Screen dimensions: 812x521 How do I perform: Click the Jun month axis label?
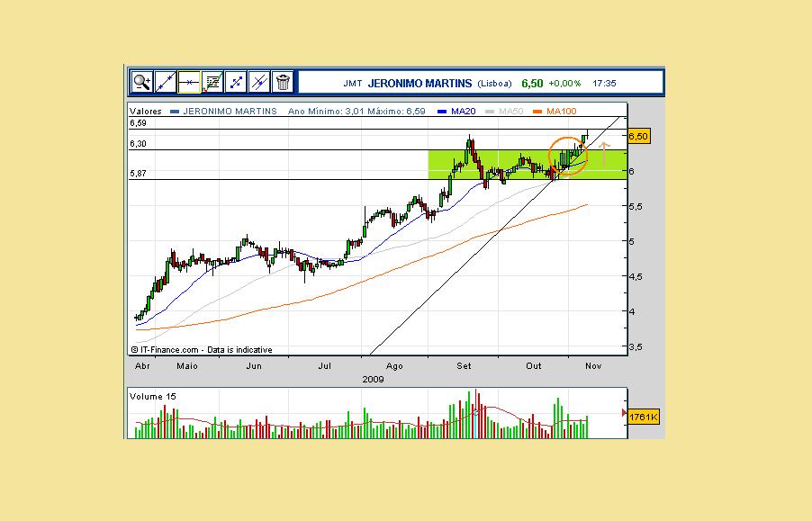pos(254,366)
